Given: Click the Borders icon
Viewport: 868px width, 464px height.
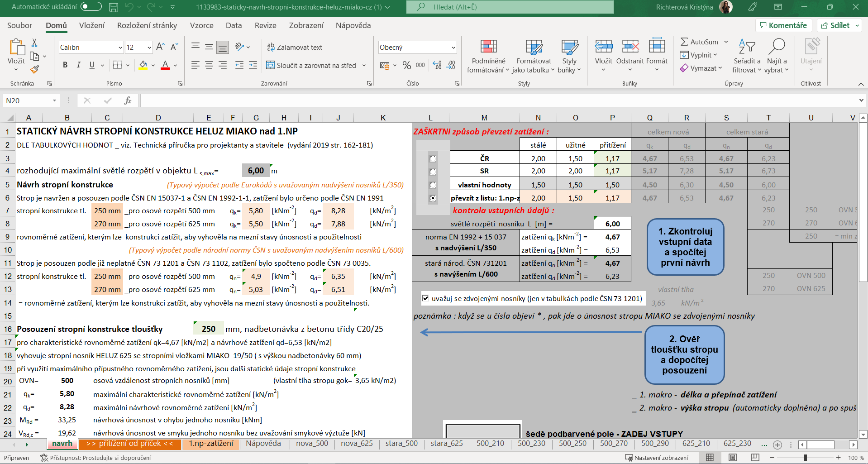Looking at the screenshot, I should 117,65.
